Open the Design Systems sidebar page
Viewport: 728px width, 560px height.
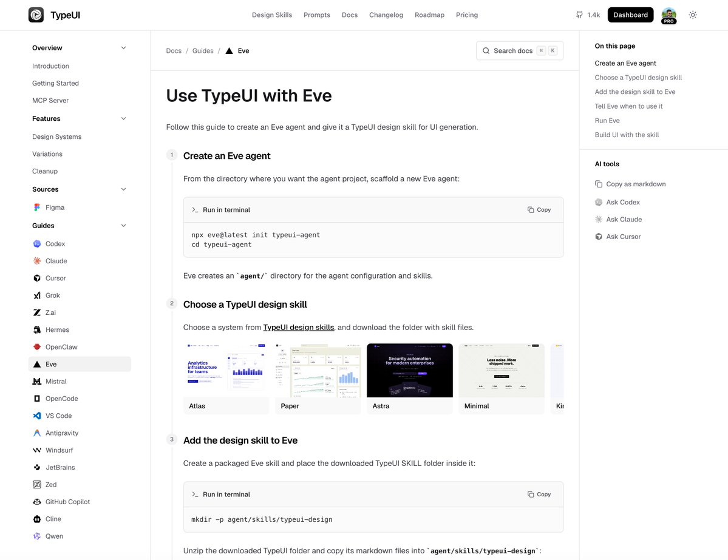pyautogui.click(x=56, y=137)
